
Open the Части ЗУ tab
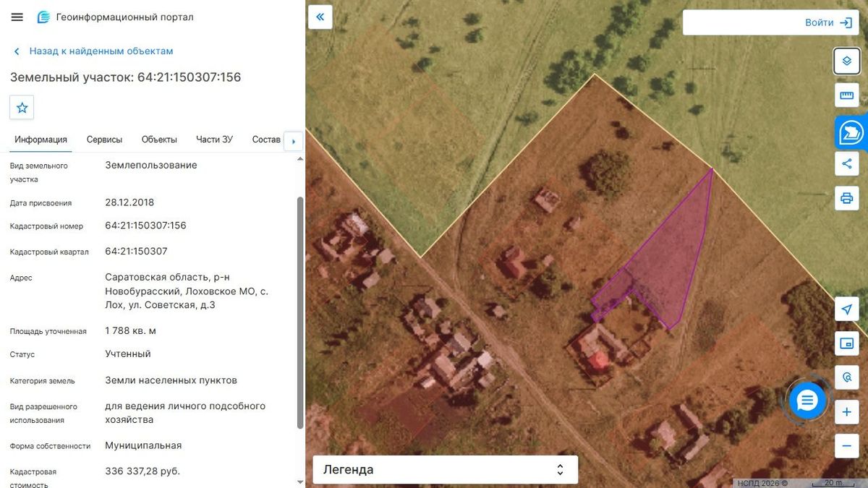(x=214, y=140)
